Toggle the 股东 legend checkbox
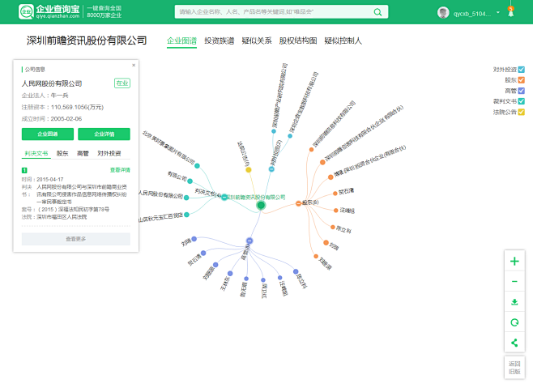This screenshot has width=533, height=392. (521, 80)
